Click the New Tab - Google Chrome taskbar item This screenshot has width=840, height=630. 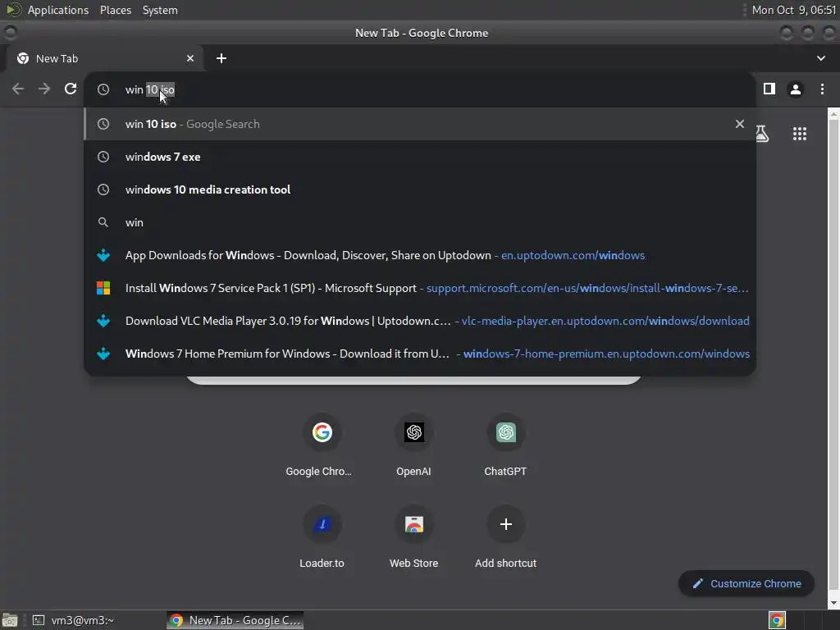pyautogui.click(x=235, y=620)
